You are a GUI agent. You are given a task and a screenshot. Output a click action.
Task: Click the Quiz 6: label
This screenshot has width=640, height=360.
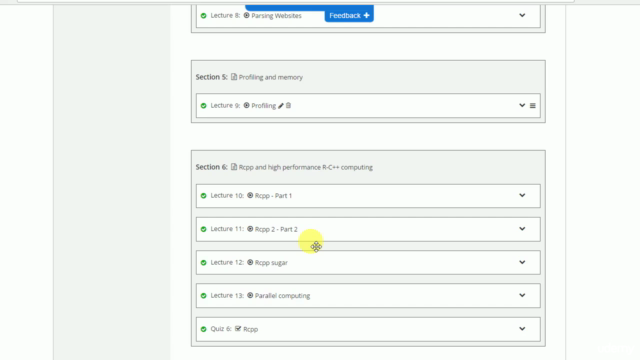(x=221, y=329)
